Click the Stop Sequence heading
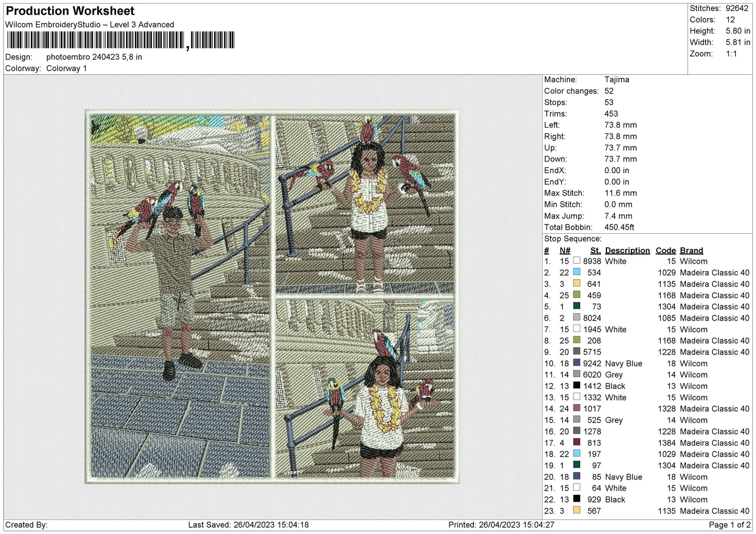The height and width of the screenshot is (534, 756). [x=572, y=238]
